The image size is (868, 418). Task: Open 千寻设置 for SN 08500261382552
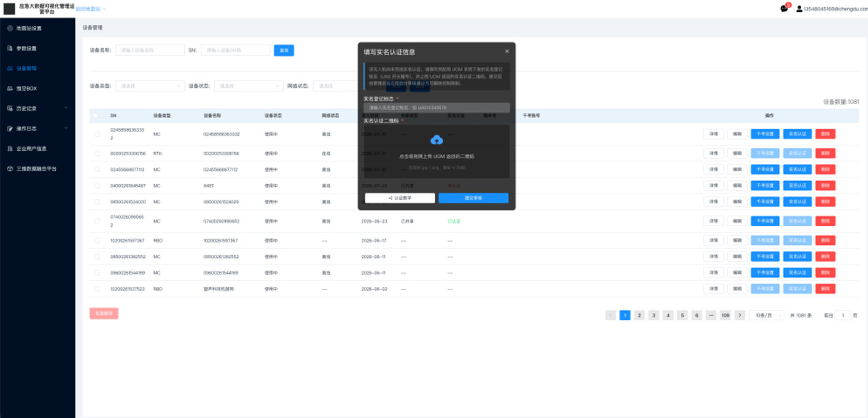click(765, 257)
